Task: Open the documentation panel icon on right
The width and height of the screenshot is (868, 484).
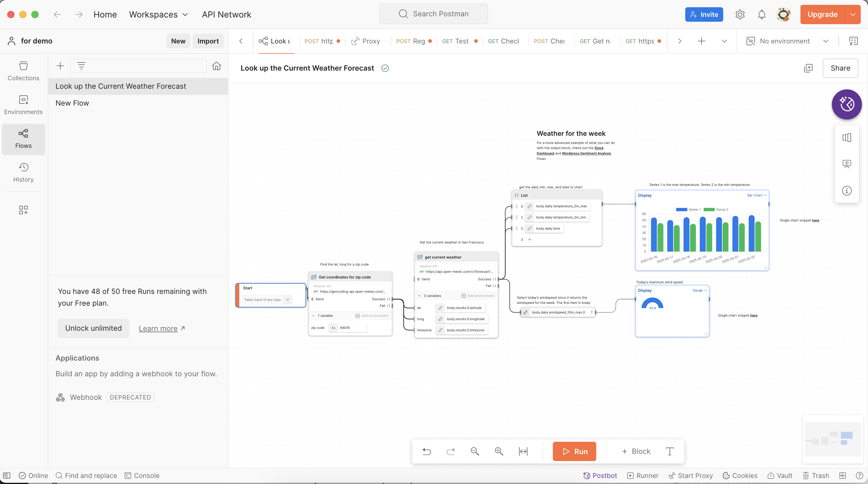Action: tap(846, 138)
